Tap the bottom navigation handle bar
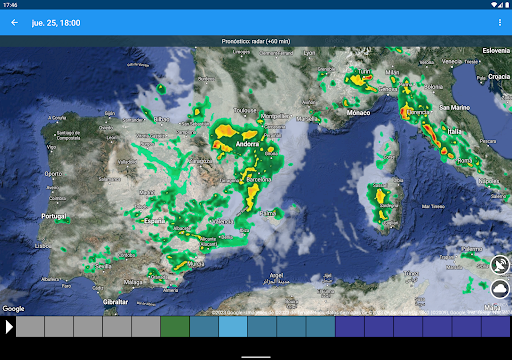512x360 pixels. 256,357
